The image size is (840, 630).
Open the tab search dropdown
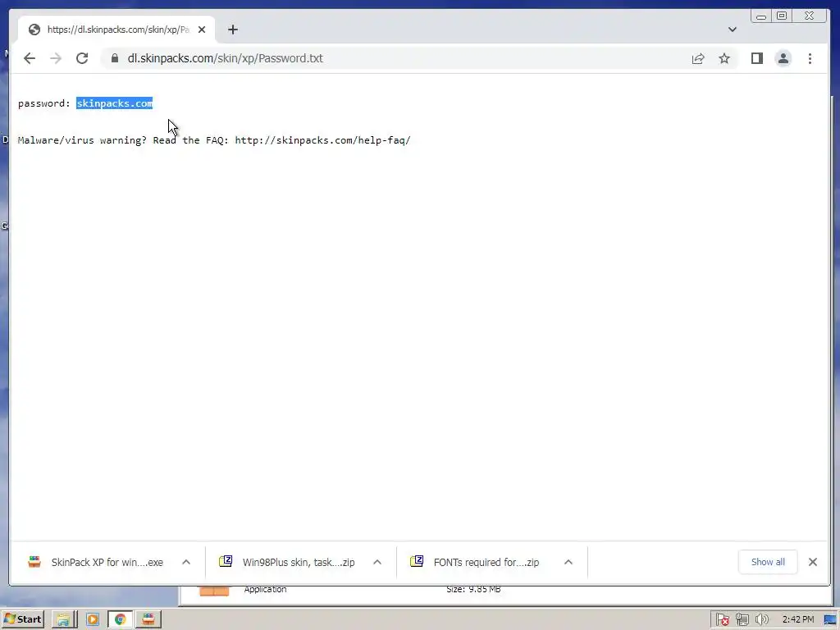tap(733, 30)
